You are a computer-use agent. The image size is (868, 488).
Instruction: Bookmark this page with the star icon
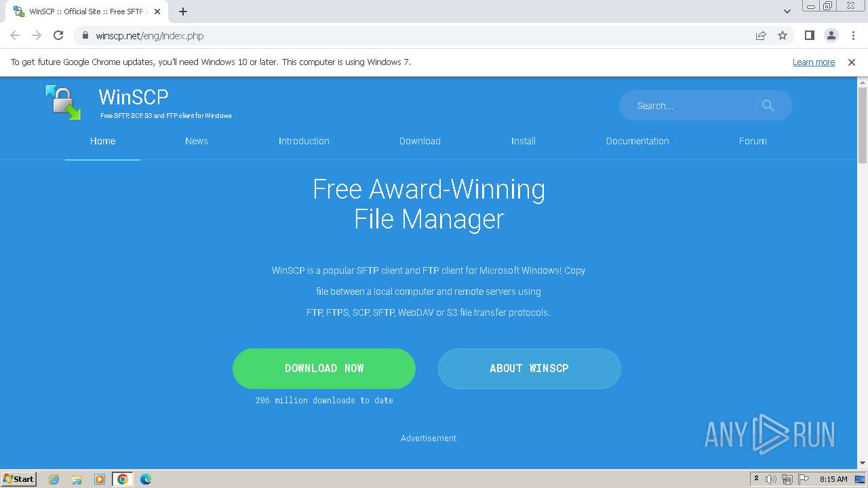[x=783, y=36]
